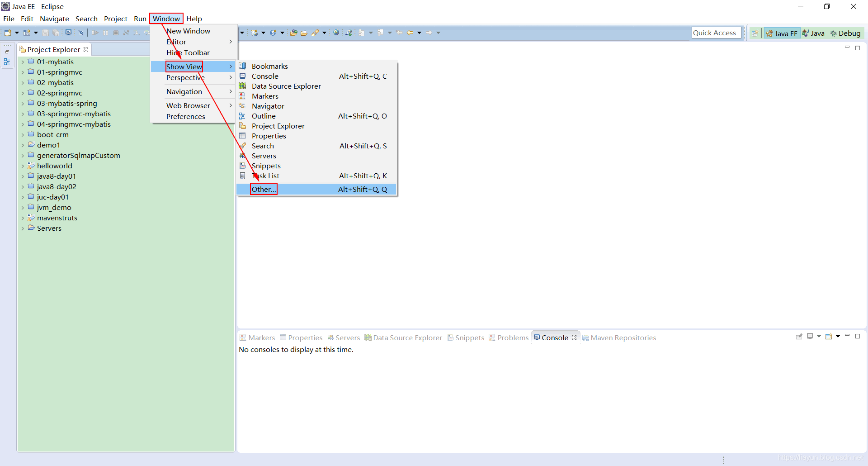The height and width of the screenshot is (466, 868).
Task: Click the Open Perspective icon
Action: click(755, 33)
